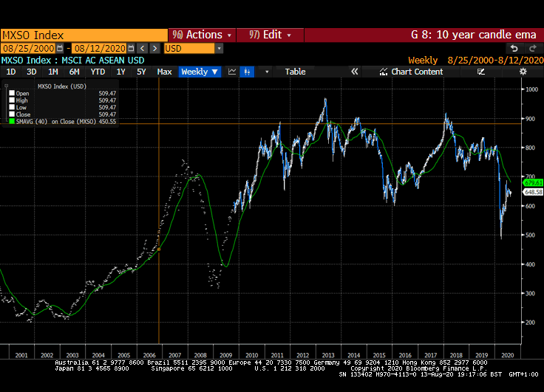The width and height of the screenshot is (544, 392).
Task: Expand the chart style dropdown arrow
Action: tap(267, 72)
